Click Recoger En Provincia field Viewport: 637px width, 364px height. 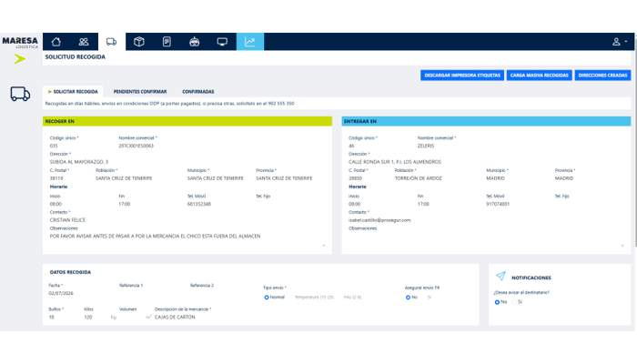290,178
